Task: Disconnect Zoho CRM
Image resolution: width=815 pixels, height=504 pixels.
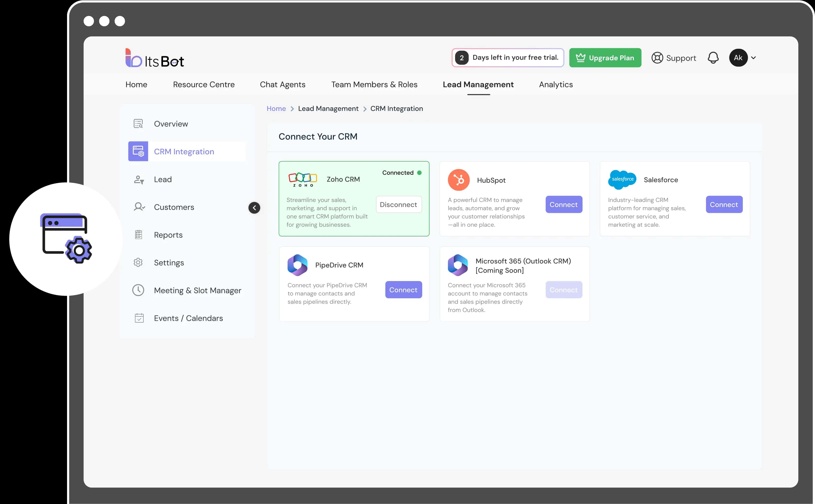Action: point(398,205)
